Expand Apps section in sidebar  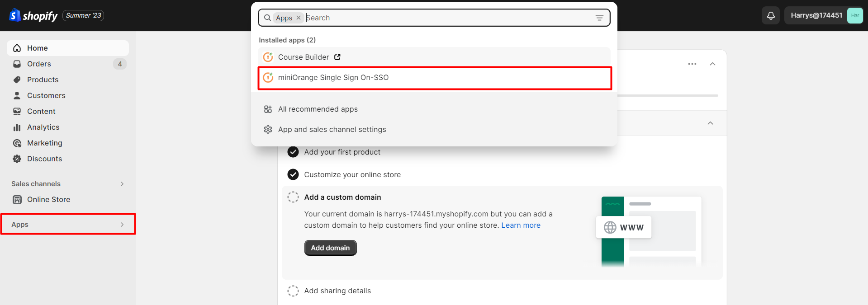(x=68, y=224)
